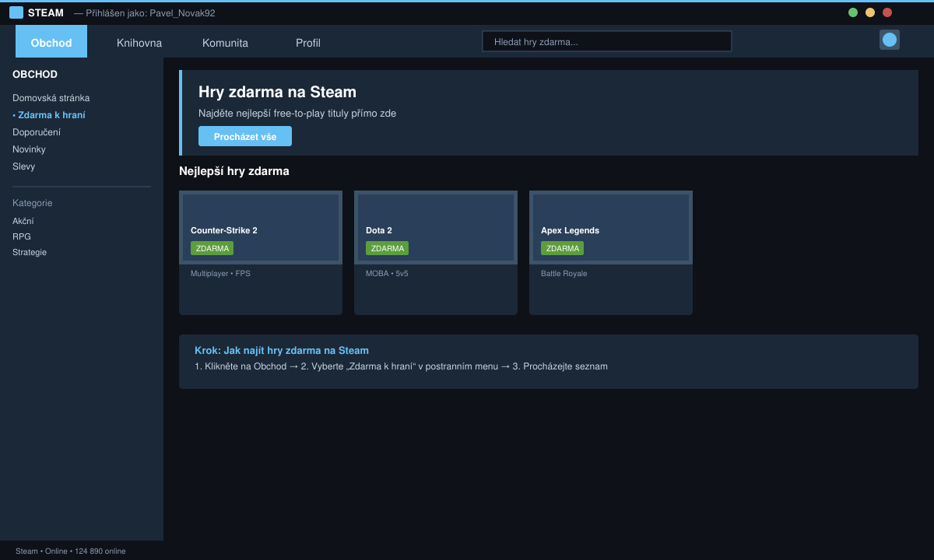Click the 'Battle Royale' tag text
The height and width of the screenshot is (560, 934).
click(x=564, y=274)
